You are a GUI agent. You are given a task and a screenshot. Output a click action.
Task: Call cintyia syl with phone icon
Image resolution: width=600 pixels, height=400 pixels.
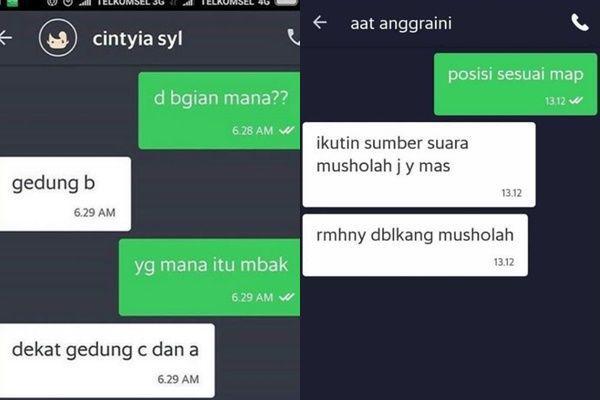pyautogui.click(x=293, y=37)
